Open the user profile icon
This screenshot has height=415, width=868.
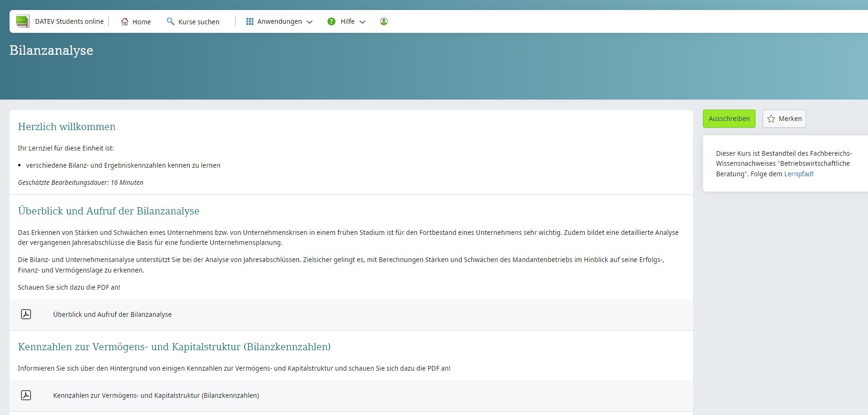384,21
